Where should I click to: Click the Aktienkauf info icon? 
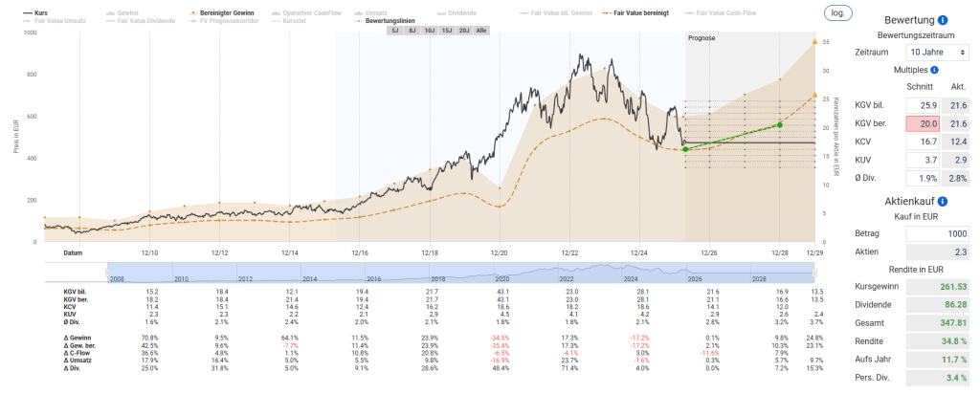944,202
